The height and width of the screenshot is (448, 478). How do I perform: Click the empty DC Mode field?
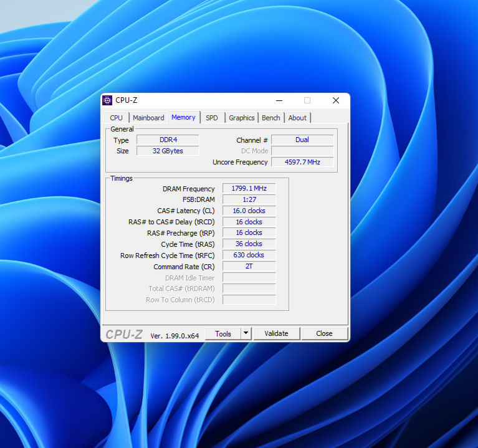point(302,151)
